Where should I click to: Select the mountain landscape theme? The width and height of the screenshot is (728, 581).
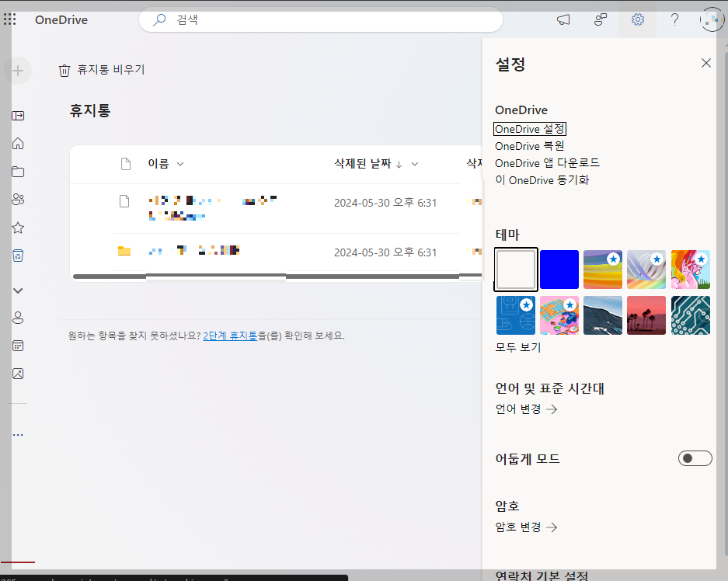coord(603,315)
